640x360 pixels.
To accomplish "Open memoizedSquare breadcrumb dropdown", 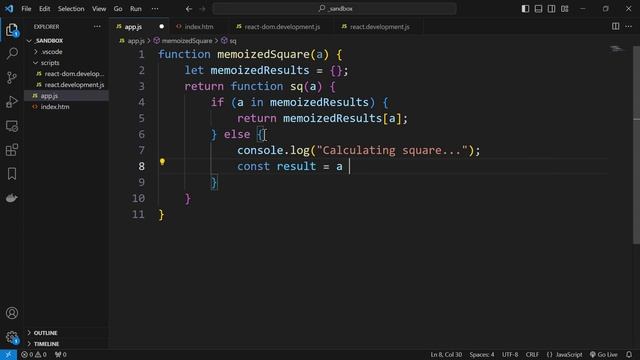I will pos(183,41).
